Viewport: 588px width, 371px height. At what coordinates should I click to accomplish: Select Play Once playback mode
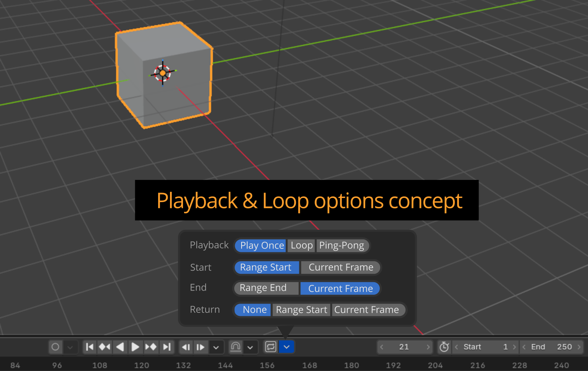[260, 245]
